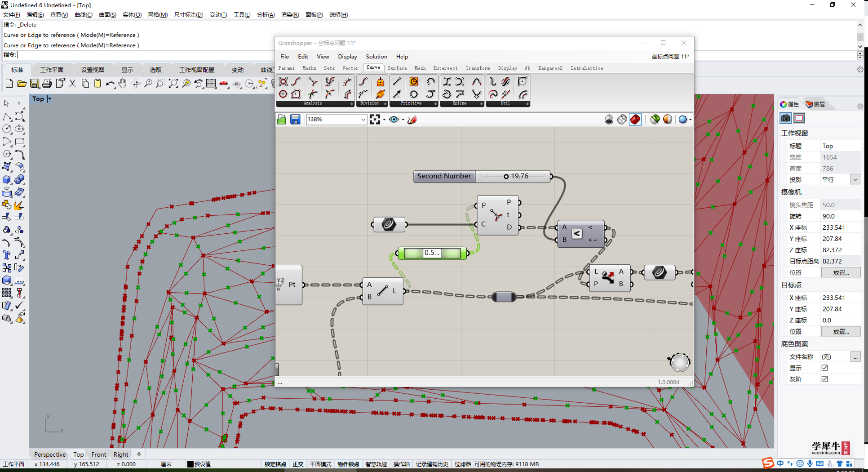The image size is (868, 472).
Task: Click the Second Number slider at 19.76
Action: (x=513, y=176)
